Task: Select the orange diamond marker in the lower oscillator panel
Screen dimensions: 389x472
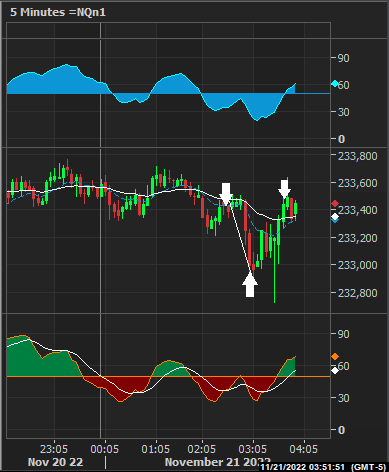Action: [335, 357]
